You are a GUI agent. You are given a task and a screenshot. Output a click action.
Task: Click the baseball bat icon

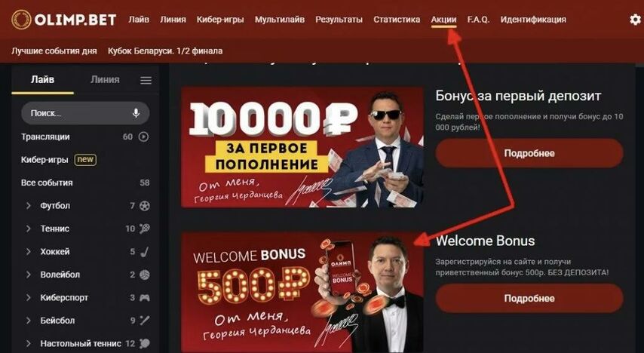pos(145,321)
